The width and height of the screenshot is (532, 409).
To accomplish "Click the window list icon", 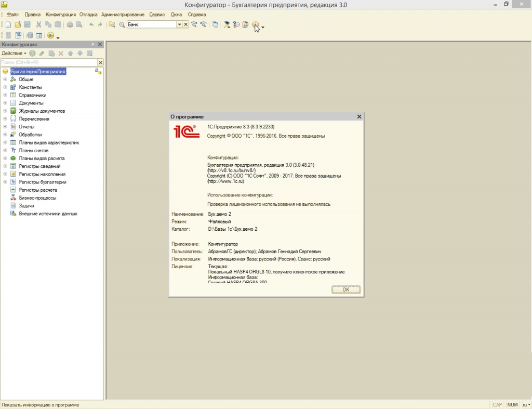I will coord(215,25).
